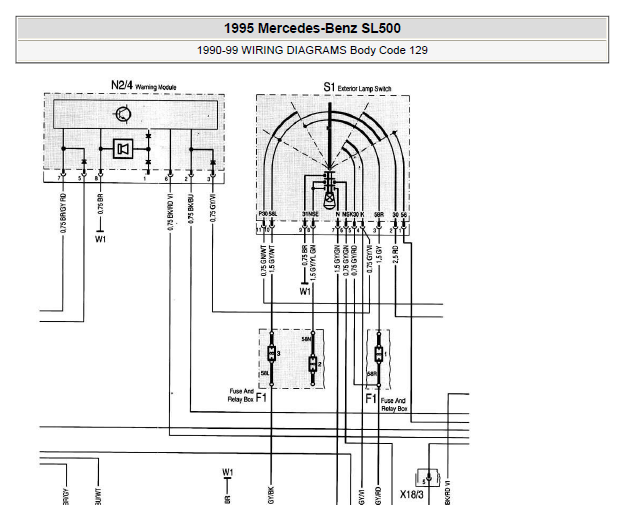Select the "0.75 BR/GY RD" wire label
The width and height of the screenshot is (617, 505).
tap(64, 213)
